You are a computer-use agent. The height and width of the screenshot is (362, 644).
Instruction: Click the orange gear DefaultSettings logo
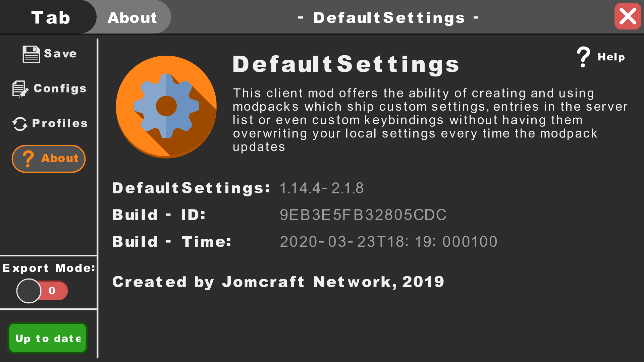166,107
